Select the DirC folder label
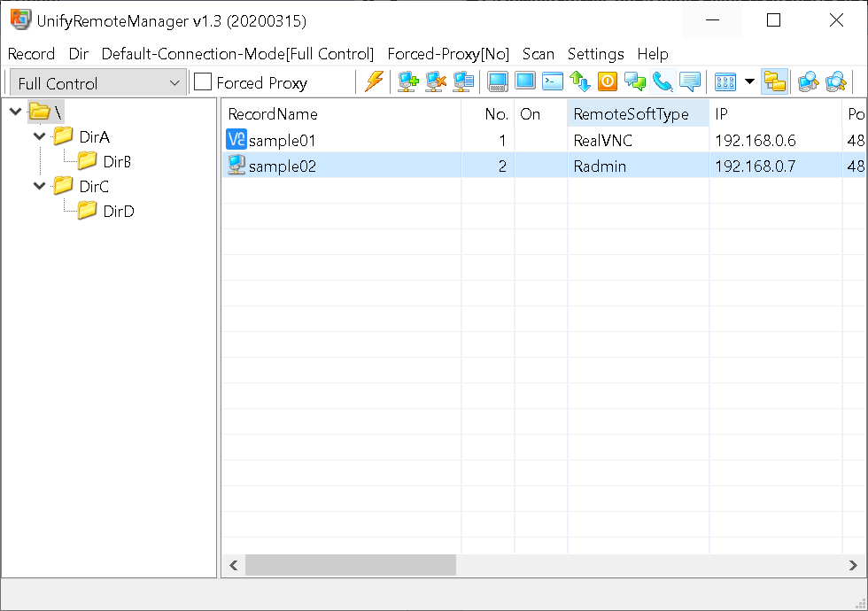 [94, 187]
